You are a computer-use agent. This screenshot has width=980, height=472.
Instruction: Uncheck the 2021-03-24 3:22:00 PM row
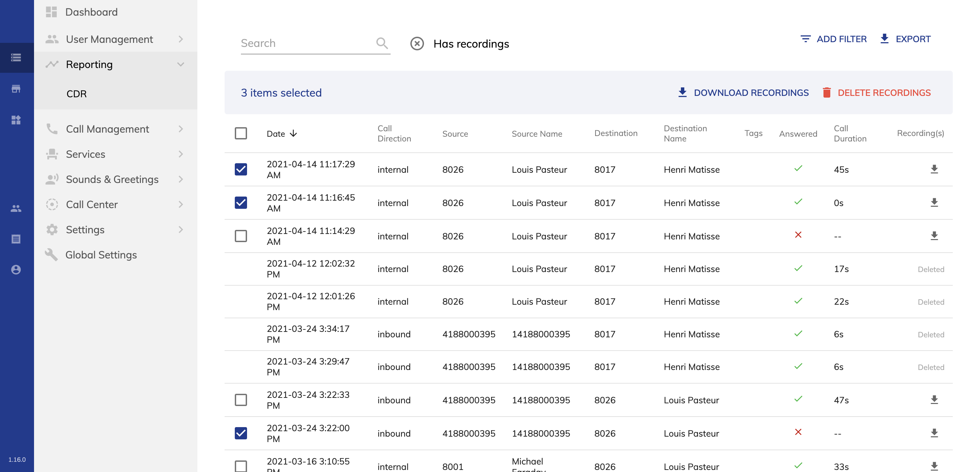click(241, 433)
